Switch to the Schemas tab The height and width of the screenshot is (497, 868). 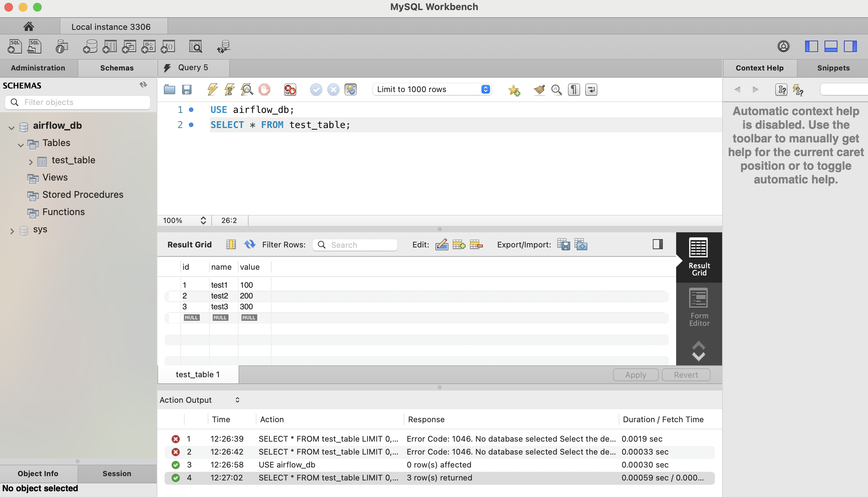(117, 68)
